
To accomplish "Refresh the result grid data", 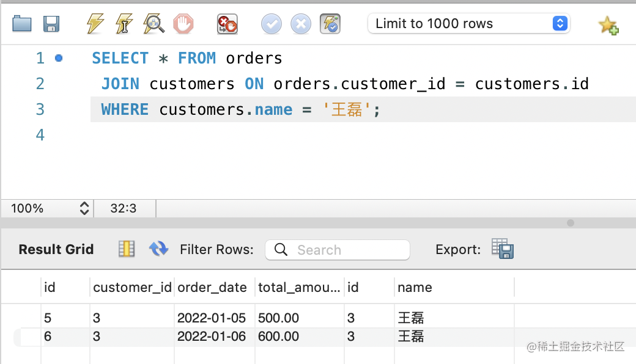I will tap(158, 249).
